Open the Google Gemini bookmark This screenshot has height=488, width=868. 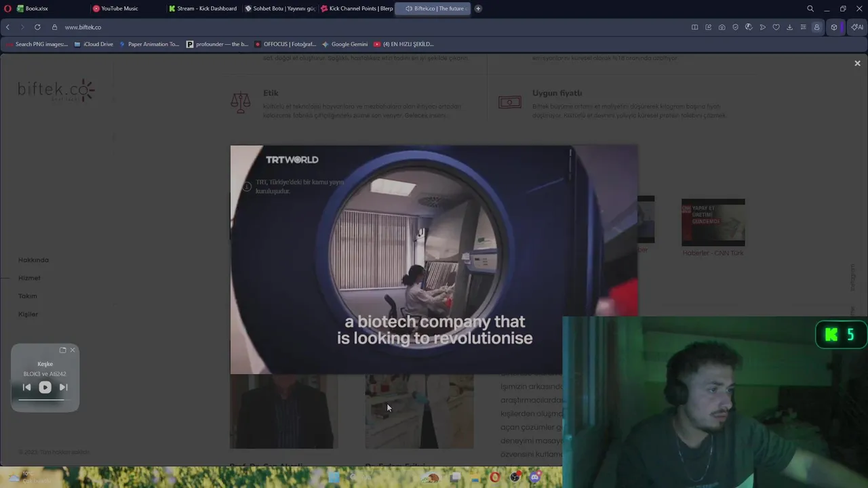click(345, 44)
